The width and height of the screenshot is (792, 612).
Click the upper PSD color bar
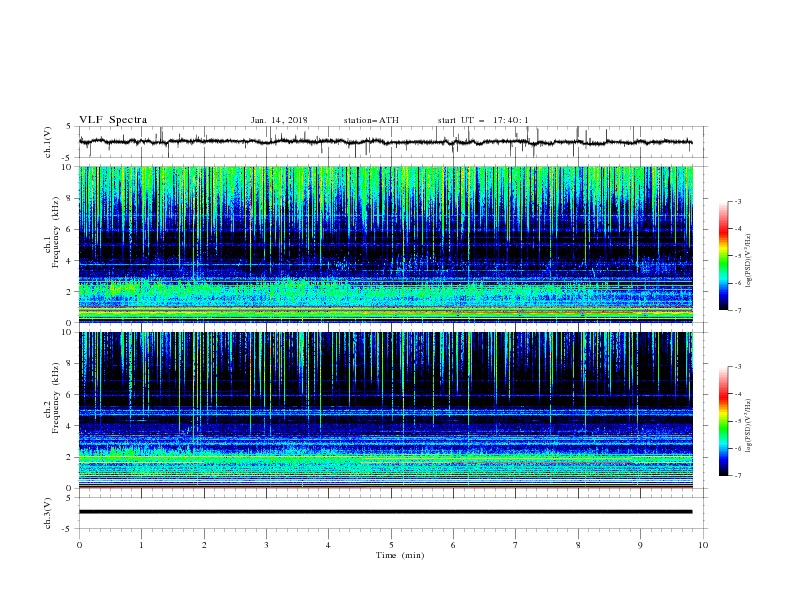[723, 256]
